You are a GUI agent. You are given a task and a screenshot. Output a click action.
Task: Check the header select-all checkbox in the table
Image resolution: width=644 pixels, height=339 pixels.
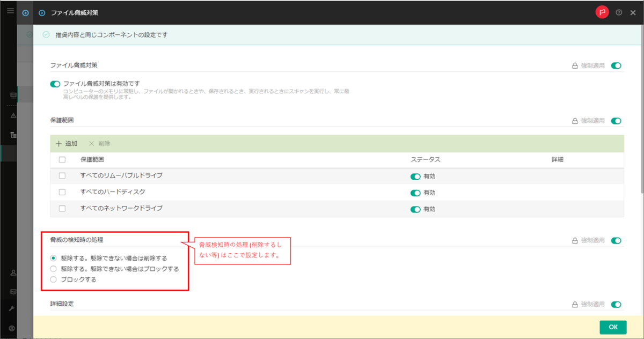pyautogui.click(x=62, y=159)
